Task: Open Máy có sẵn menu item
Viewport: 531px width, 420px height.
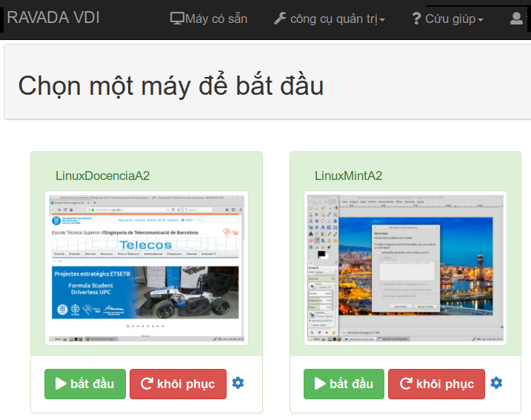Action: point(209,19)
